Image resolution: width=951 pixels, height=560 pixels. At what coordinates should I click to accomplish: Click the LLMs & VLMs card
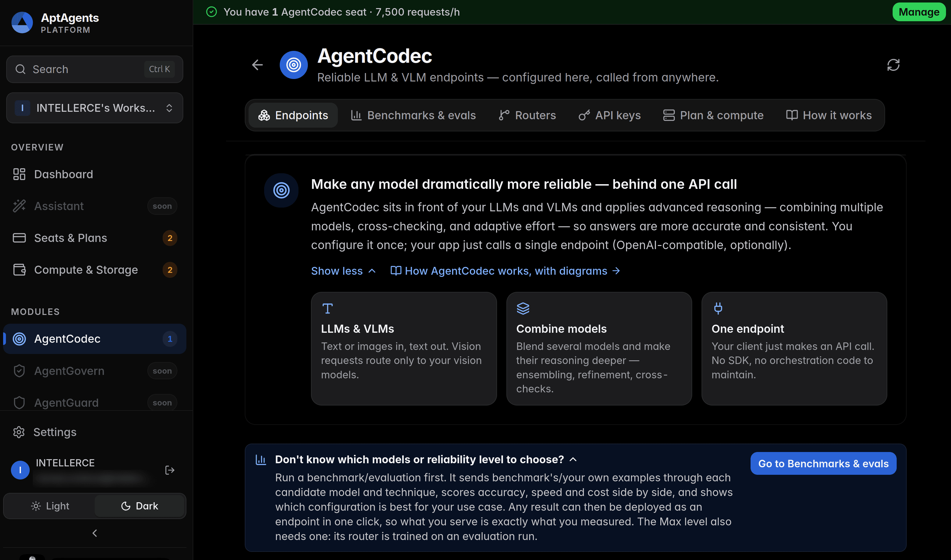pos(403,348)
